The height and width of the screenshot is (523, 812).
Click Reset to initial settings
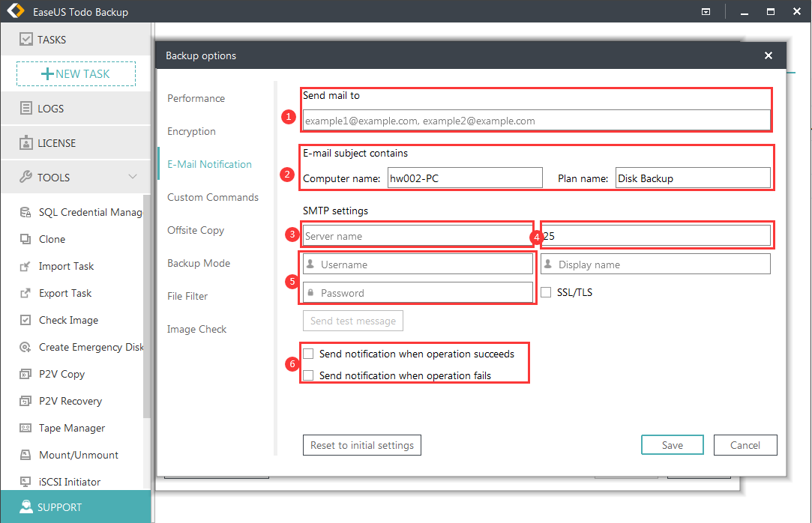click(x=362, y=445)
